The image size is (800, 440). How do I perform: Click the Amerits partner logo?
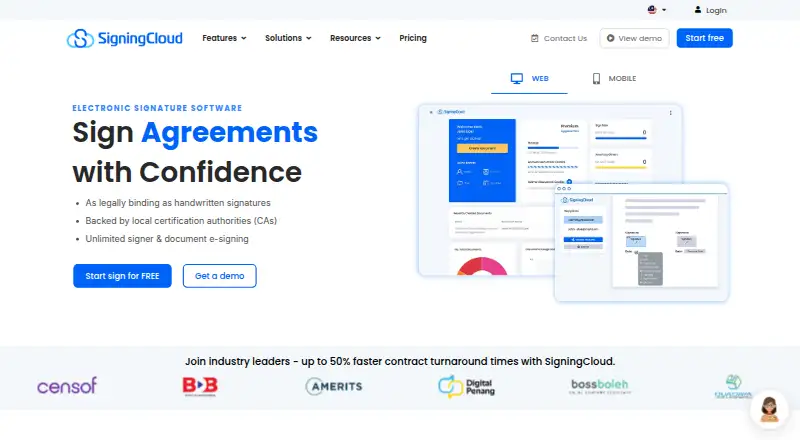tap(334, 386)
